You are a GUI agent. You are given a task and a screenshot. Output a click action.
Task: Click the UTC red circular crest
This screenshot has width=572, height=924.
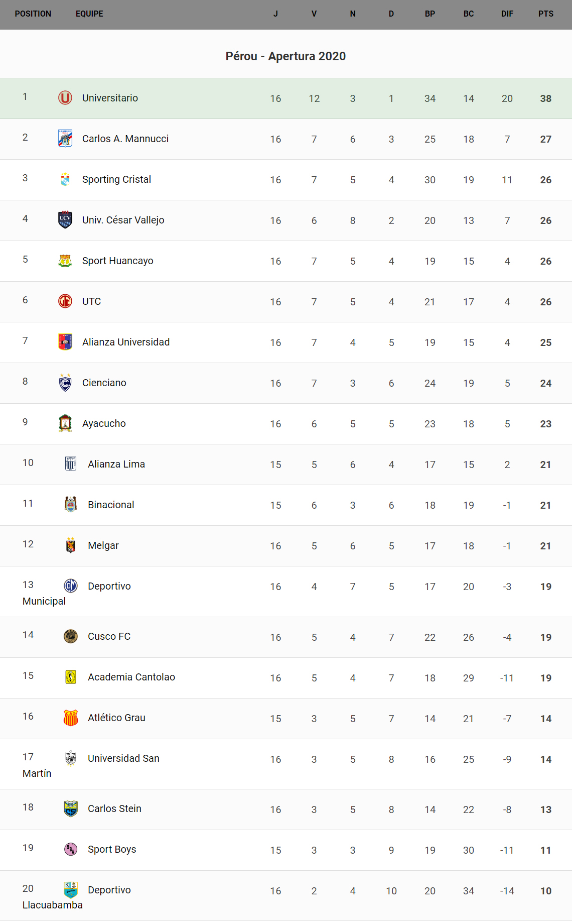65,301
